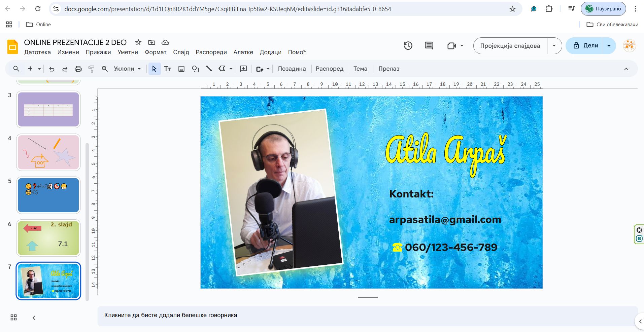The width and height of the screenshot is (644, 332).
Task: Open the comments history icon
Action: pos(429,46)
